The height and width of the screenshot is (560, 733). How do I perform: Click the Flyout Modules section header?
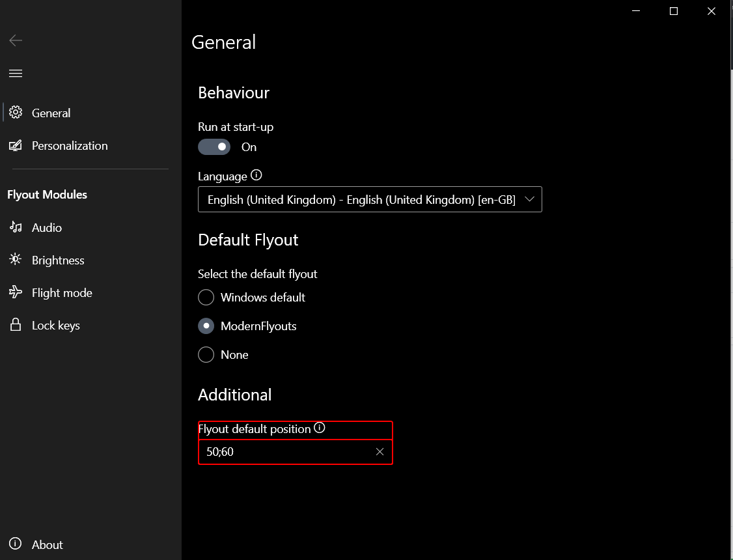pos(48,195)
